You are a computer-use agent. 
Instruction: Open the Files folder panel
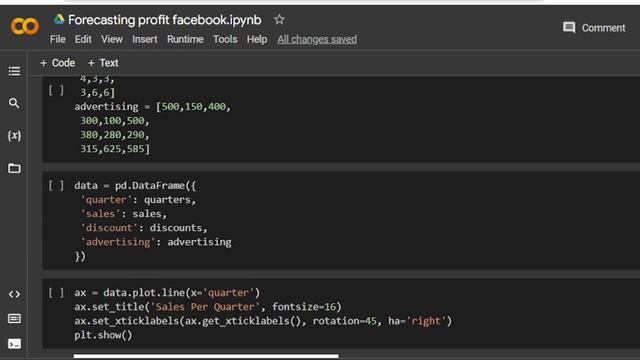pyautogui.click(x=14, y=168)
